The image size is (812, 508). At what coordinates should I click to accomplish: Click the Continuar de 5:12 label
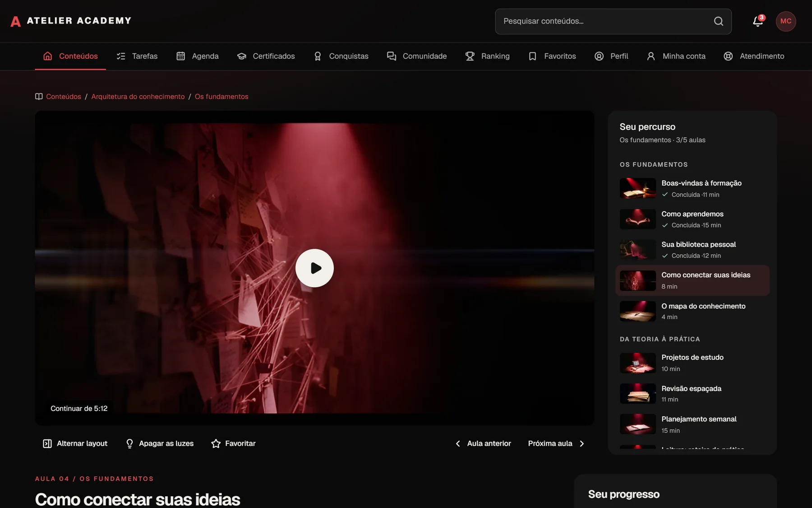[x=79, y=409]
